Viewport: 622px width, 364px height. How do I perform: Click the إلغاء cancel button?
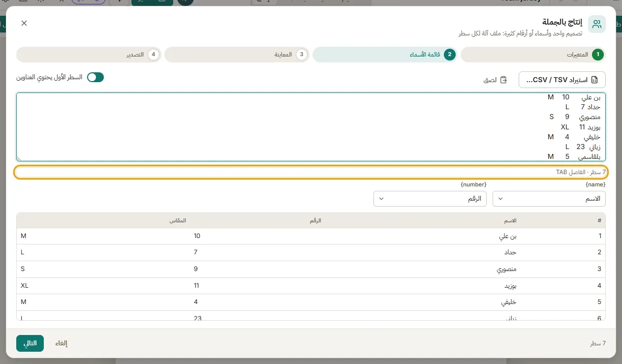[x=61, y=343]
